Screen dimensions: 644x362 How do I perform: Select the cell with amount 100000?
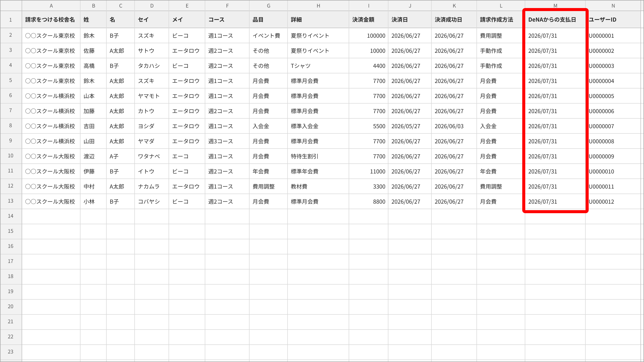(369, 36)
